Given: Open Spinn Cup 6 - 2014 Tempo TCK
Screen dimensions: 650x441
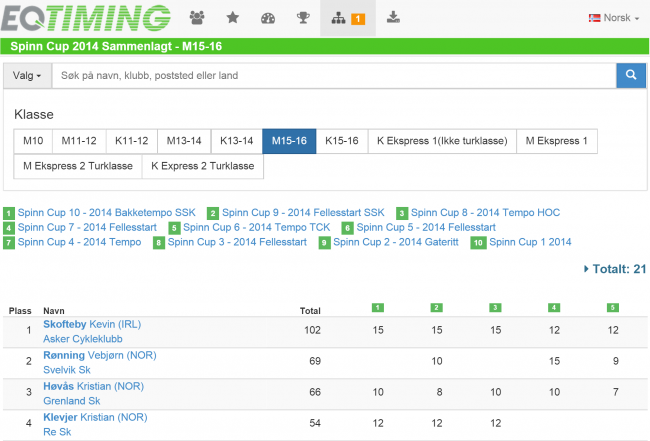Looking at the screenshot, I should click(257, 227).
